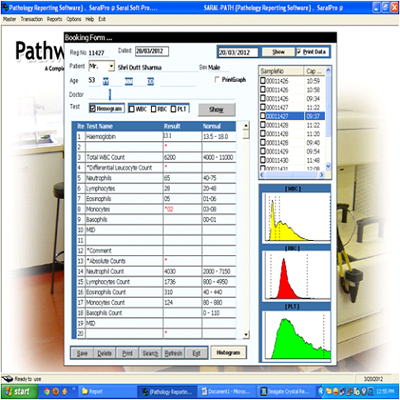
Task: Toggle the Print Data checkbox
Action: 299,52
